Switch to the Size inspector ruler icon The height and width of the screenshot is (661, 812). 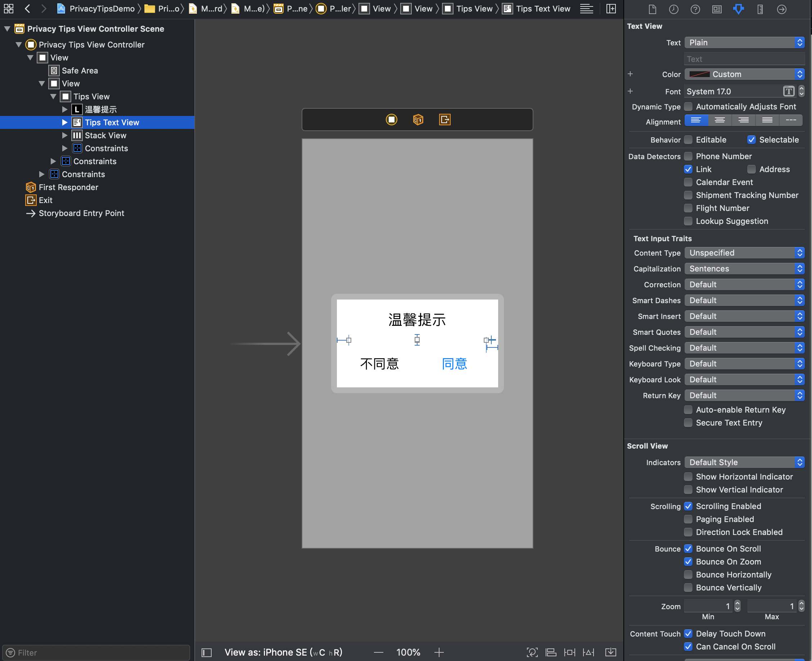[760, 9]
